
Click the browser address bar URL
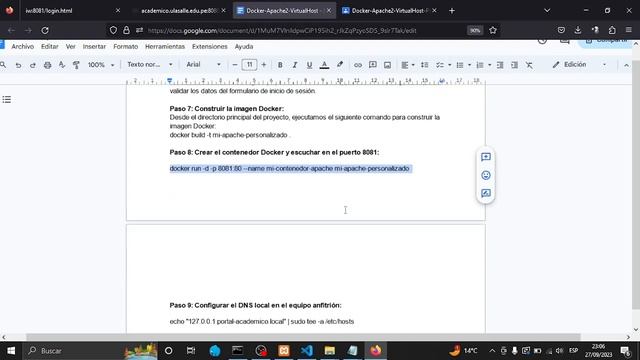point(282,31)
